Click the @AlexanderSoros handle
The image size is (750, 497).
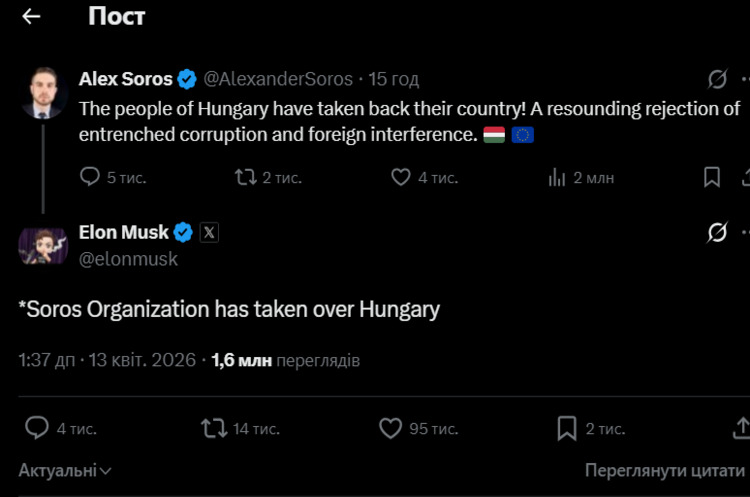[x=278, y=79]
